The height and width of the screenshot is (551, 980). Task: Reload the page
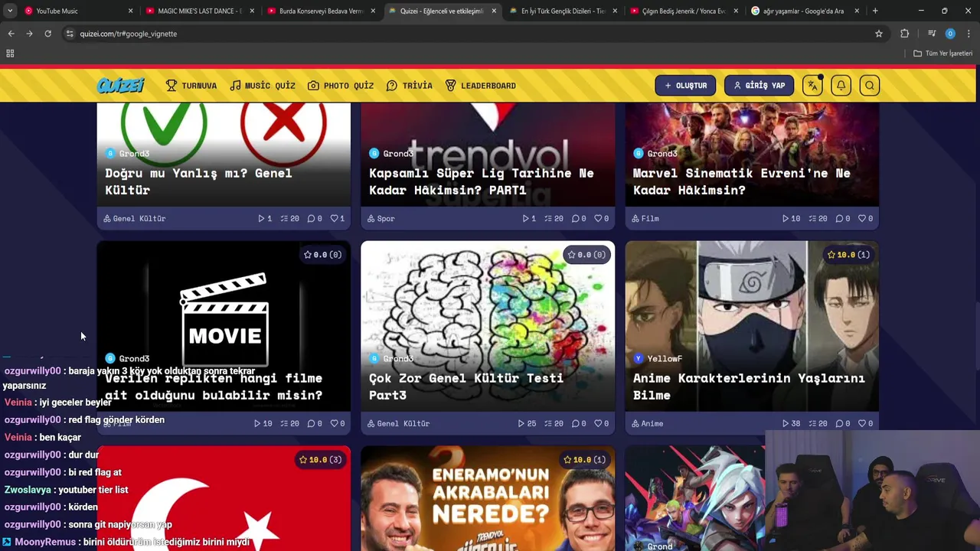tap(47, 34)
